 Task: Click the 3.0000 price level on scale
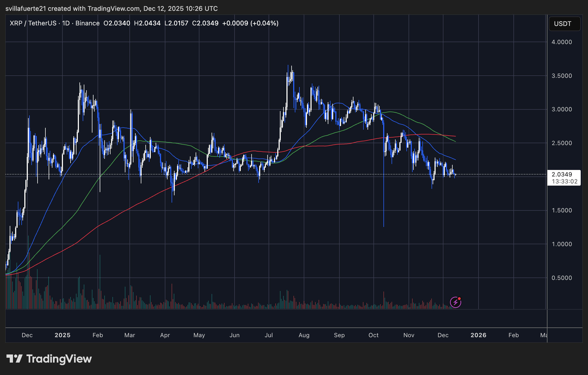point(562,109)
